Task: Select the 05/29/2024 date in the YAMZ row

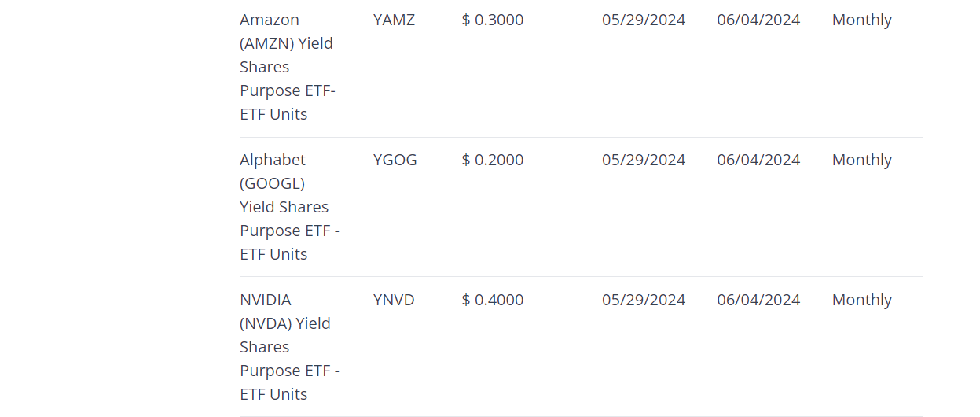Action: 644,20
